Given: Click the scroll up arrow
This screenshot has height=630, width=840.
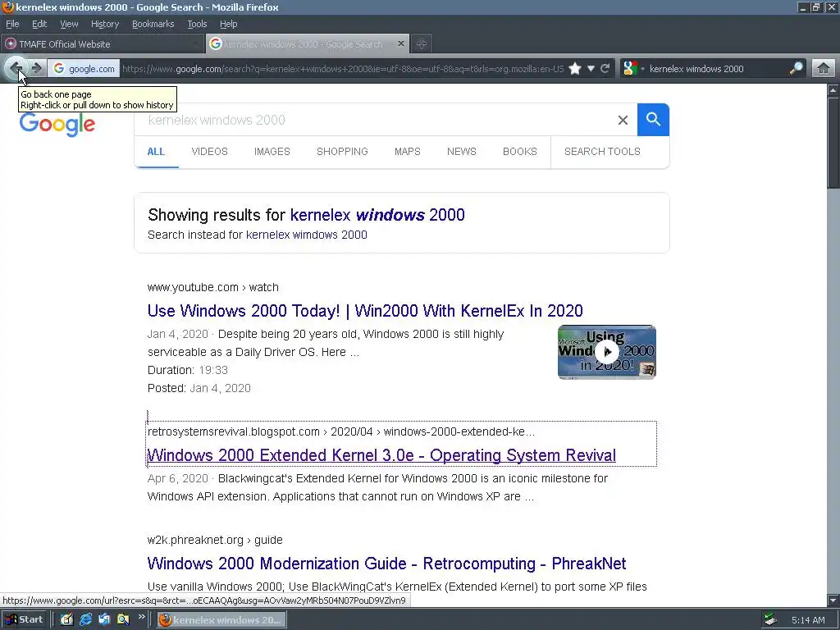Looking at the screenshot, I should click(x=833, y=90).
